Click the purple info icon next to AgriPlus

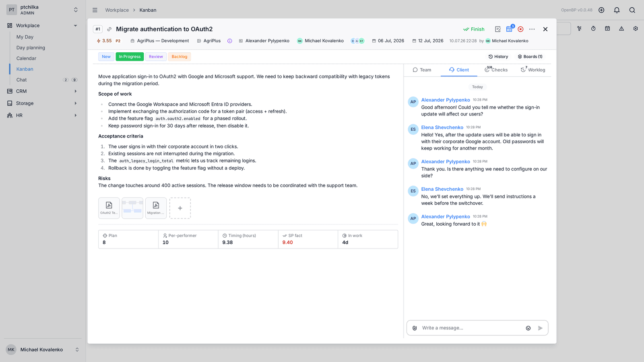point(230,41)
